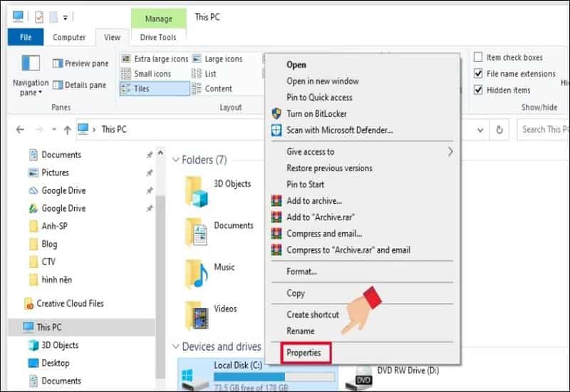Click the Up arrow navigation icon
The width and height of the screenshot is (570, 392).
point(67,130)
